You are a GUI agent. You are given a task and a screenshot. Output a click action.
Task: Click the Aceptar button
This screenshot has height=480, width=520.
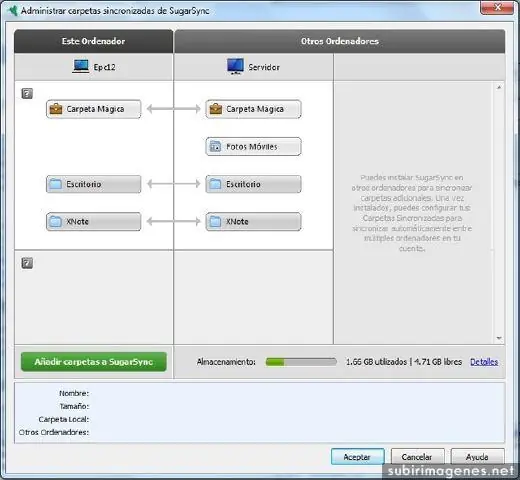(x=357, y=457)
